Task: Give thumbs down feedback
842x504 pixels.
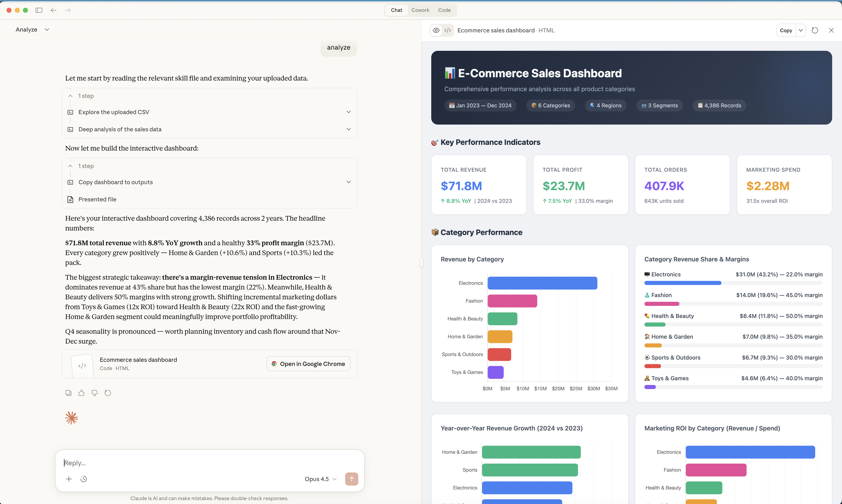Action: click(94, 393)
